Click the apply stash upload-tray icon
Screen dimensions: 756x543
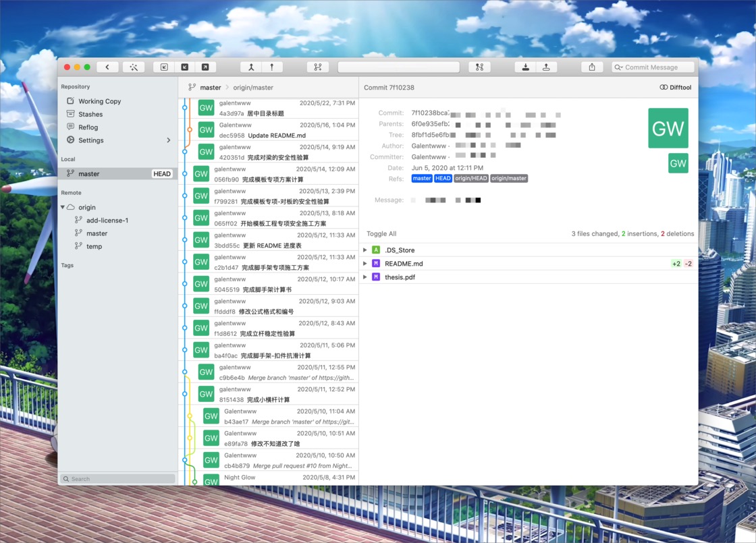tap(546, 67)
